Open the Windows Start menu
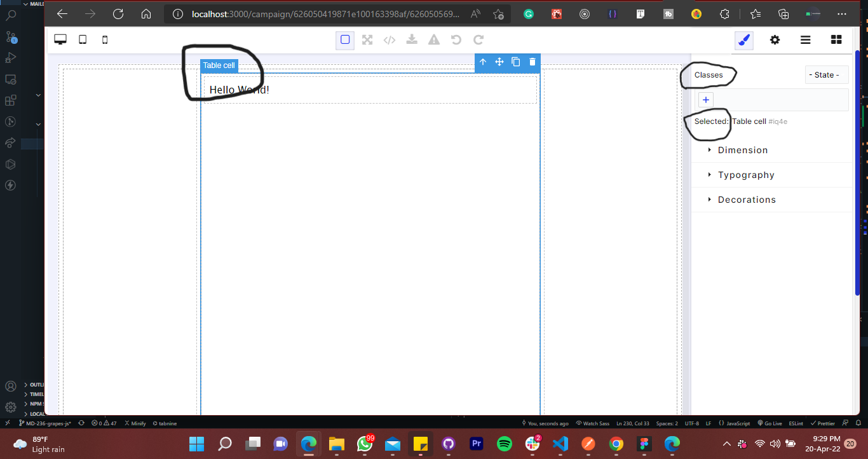The width and height of the screenshot is (868, 459). pyautogui.click(x=197, y=444)
